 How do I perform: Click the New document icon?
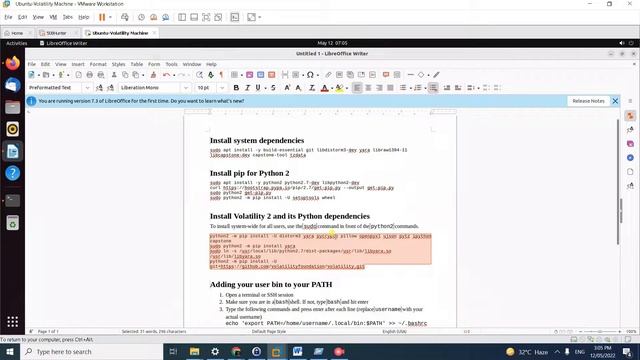pyautogui.click(x=31, y=75)
